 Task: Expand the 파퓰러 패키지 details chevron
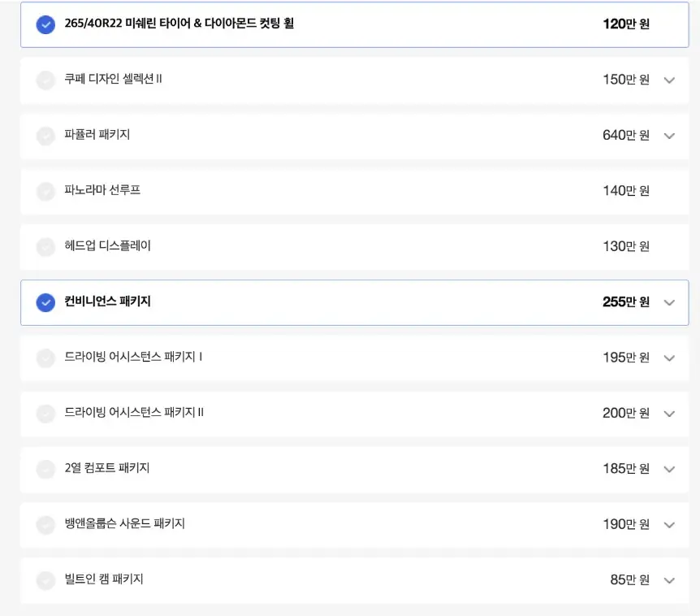click(669, 136)
